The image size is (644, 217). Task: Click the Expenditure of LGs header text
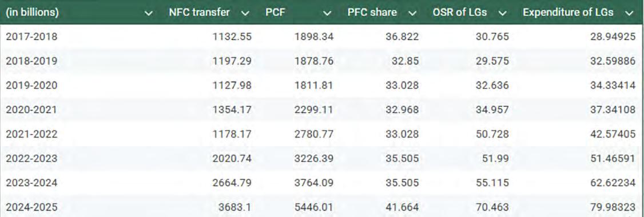pos(568,13)
